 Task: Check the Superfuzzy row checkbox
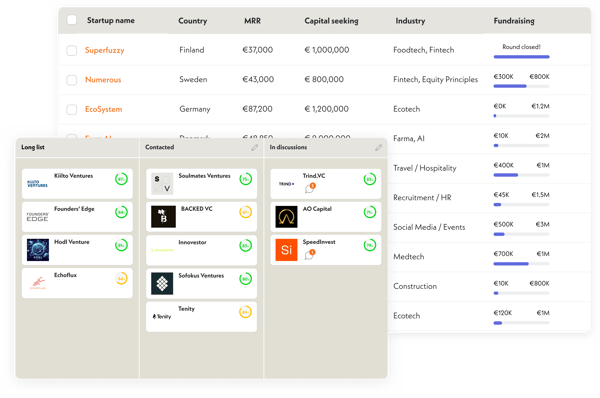pos(72,50)
